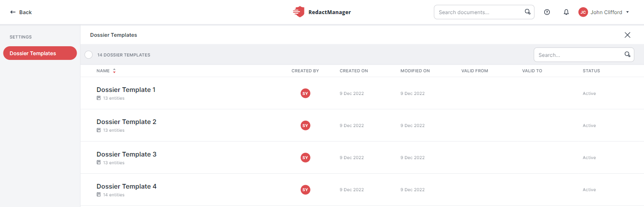Click Active status of Dossier Template 2
Viewport: 644px width, 207px height.
589,126
